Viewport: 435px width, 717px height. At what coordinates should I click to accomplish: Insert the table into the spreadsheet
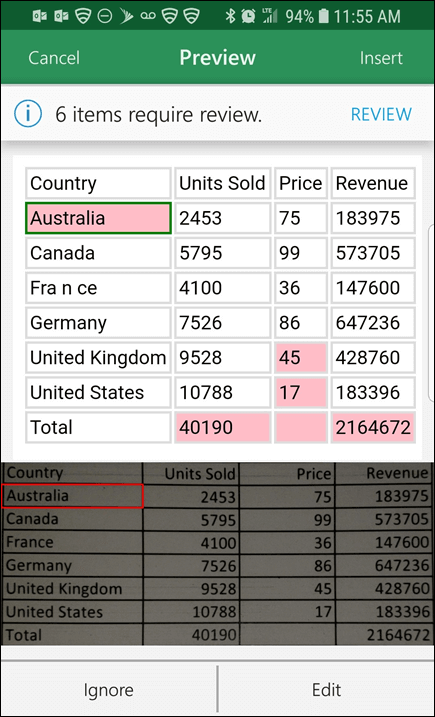click(x=381, y=58)
